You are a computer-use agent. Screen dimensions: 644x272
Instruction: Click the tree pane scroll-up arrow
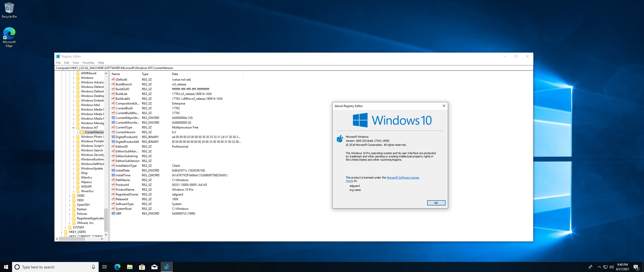(106, 73)
